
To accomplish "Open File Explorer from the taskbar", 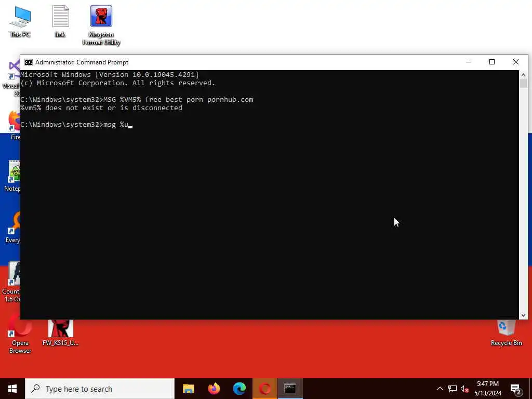I will (188, 389).
